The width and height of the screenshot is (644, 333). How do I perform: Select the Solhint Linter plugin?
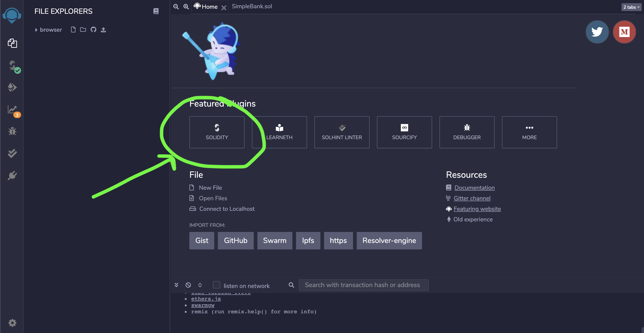click(342, 132)
